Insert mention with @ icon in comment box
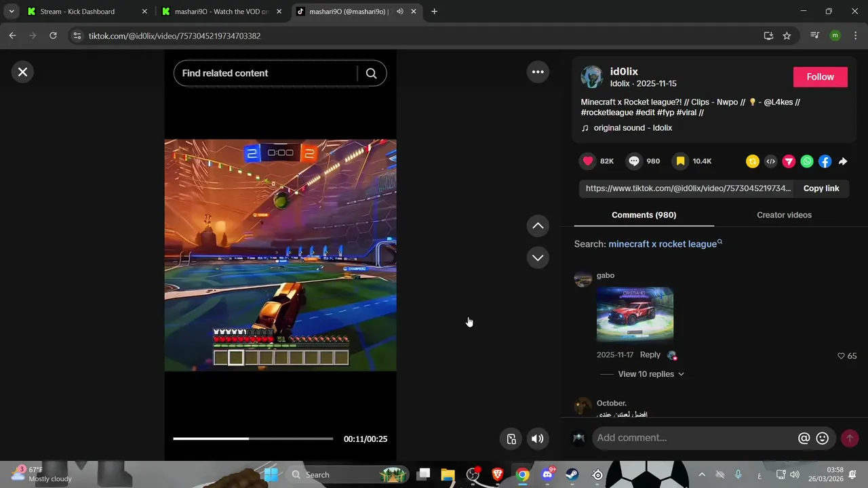868x488 pixels. [804, 438]
